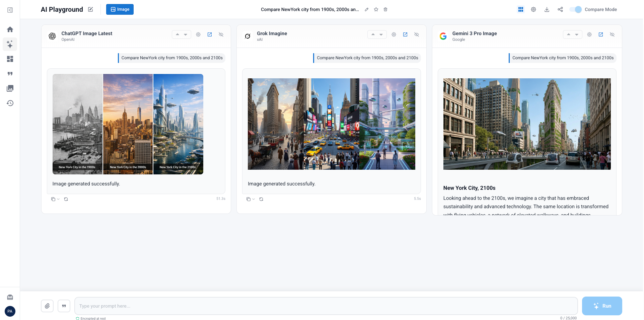Open the history sidebar icon

point(10,103)
